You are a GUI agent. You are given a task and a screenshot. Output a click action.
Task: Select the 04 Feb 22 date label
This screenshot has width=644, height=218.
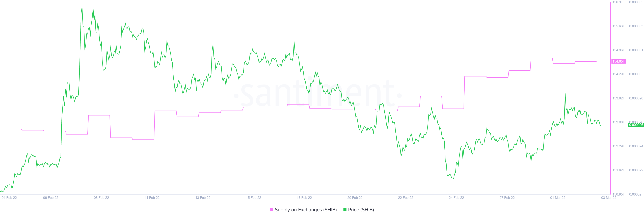pos(9,198)
